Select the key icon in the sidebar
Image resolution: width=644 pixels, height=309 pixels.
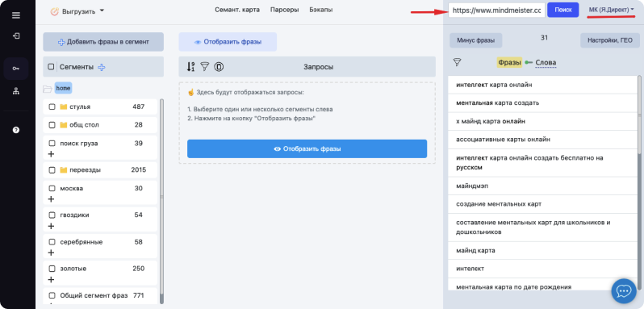tap(16, 69)
